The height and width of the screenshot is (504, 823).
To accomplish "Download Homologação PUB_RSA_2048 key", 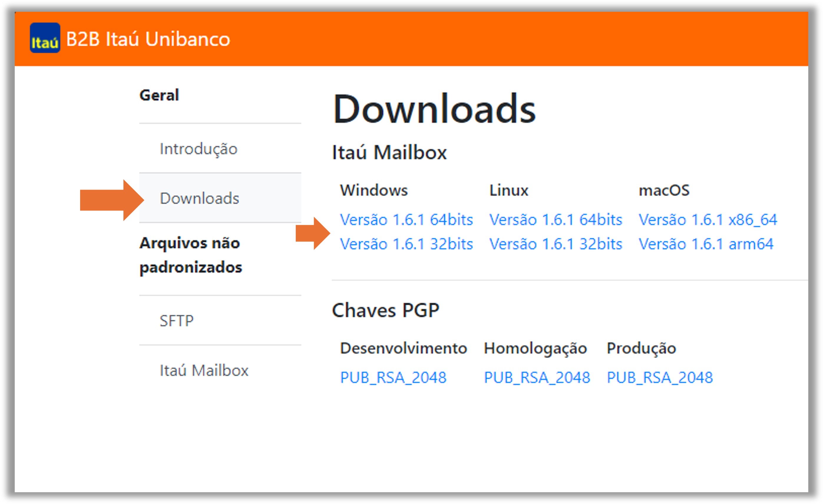I will (x=537, y=377).
